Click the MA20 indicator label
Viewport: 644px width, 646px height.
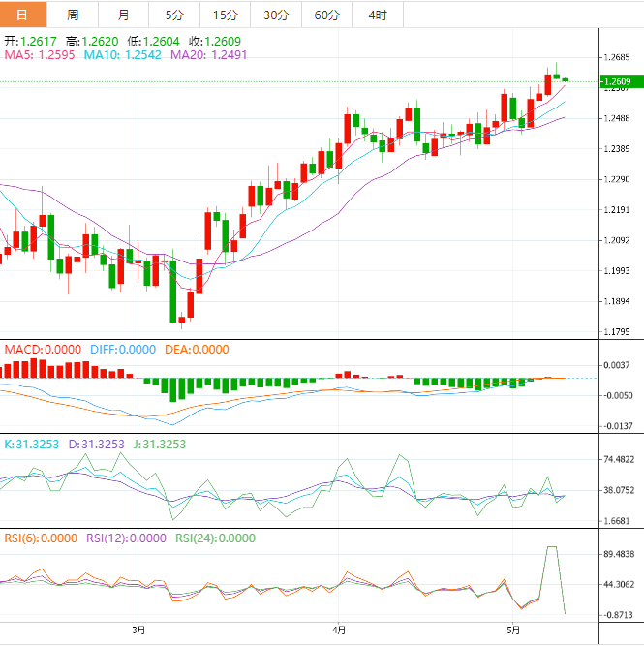208,55
